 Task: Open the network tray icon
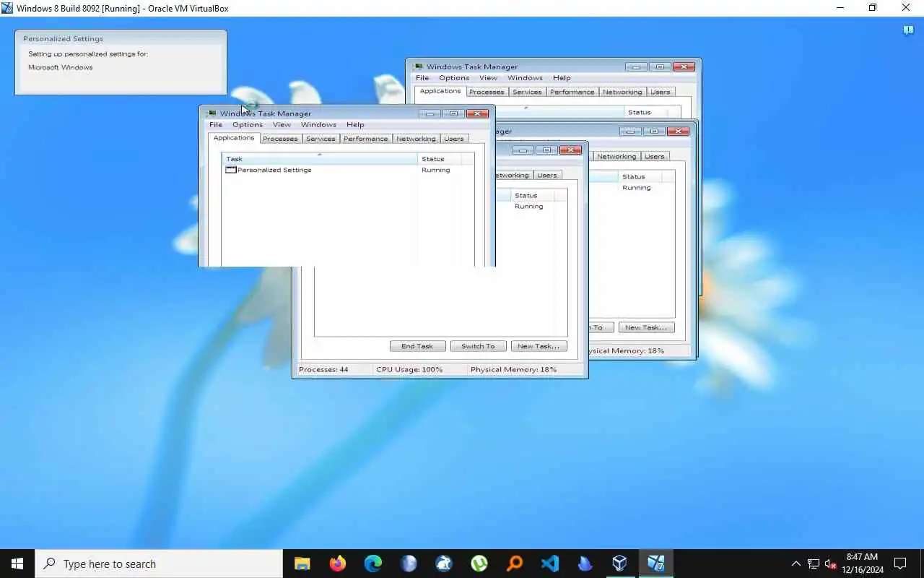[x=814, y=564]
